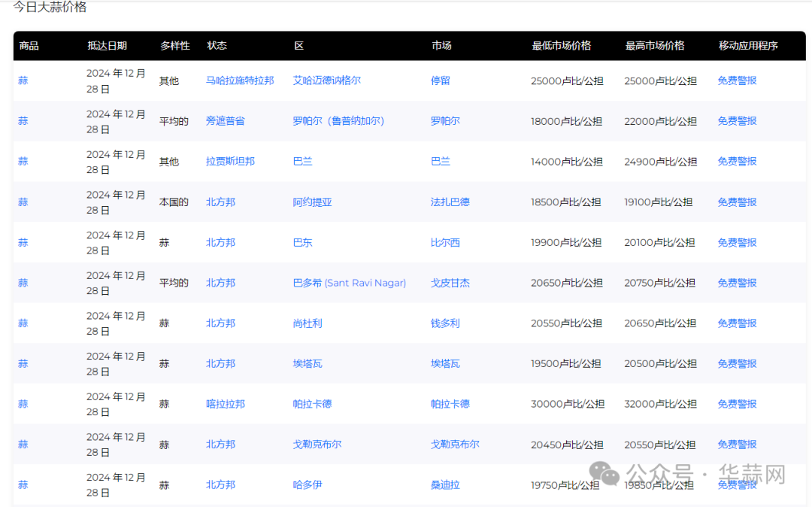The image size is (812, 507).
Task: Click the 最高市场价格 column header
Action: click(655, 46)
